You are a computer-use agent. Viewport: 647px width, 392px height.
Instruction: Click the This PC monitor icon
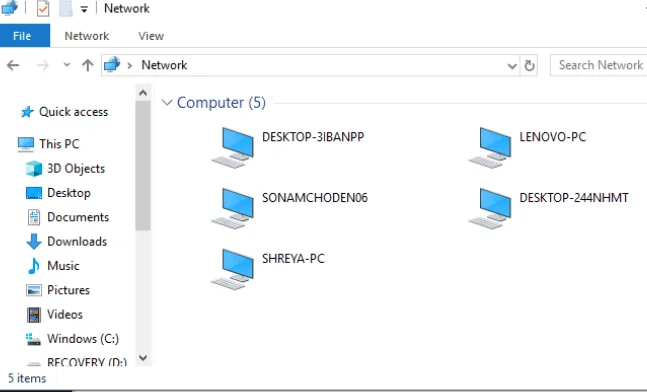coord(26,144)
